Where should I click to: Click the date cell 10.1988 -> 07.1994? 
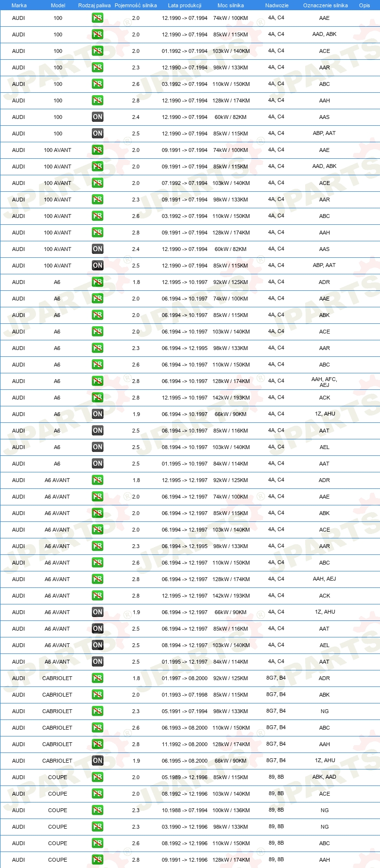coord(185,810)
